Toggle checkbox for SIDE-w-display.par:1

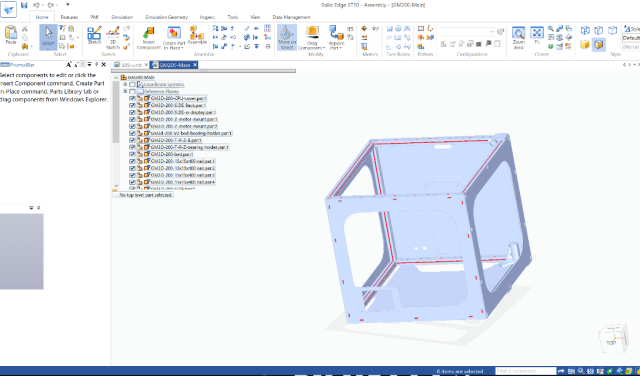click(132, 112)
